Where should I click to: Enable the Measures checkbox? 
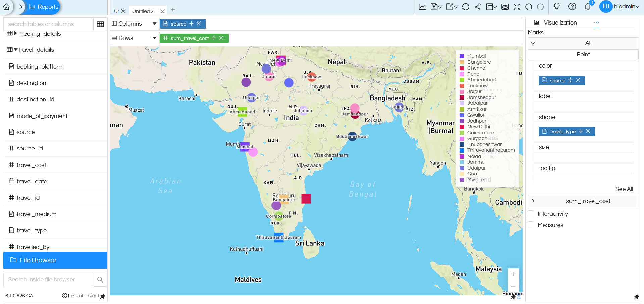click(531, 225)
